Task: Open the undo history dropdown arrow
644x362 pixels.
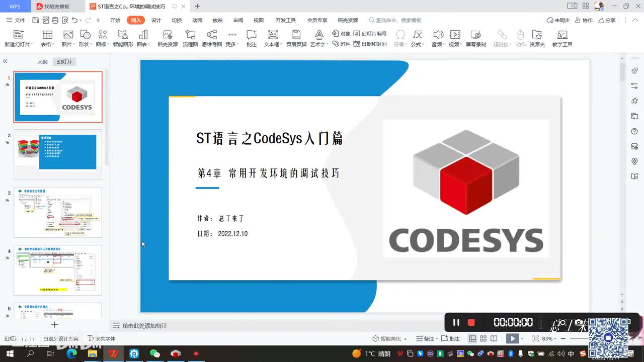Action: 81,20
